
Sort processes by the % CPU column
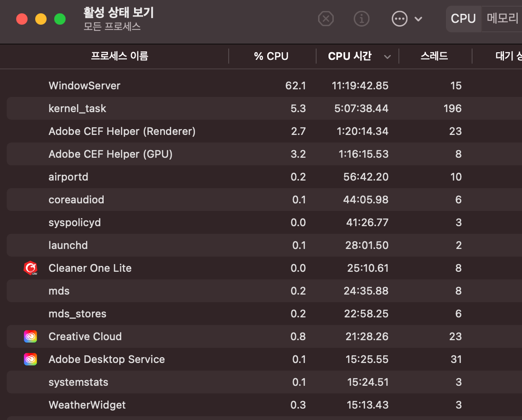(271, 56)
